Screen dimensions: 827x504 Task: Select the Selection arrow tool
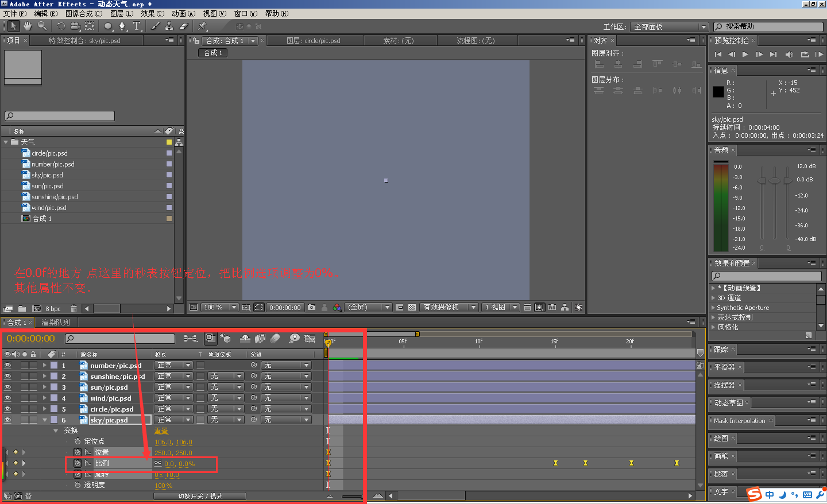pyautogui.click(x=13, y=26)
